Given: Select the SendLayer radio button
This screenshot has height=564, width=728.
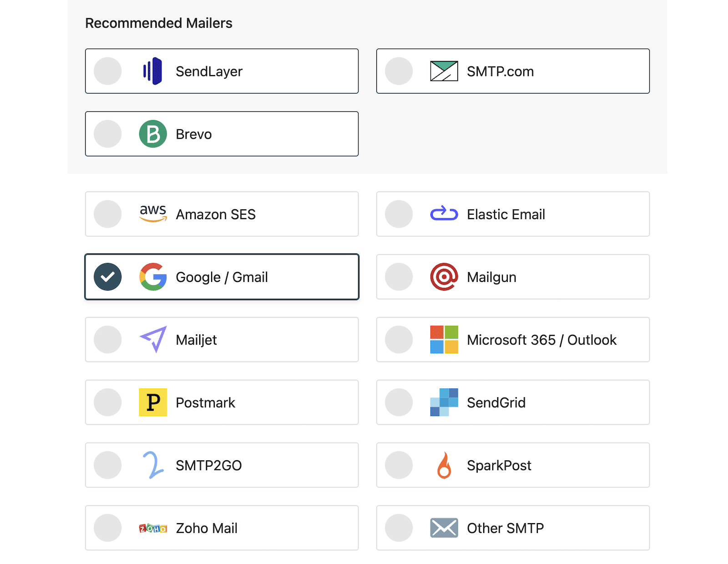Looking at the screenshot, I should [107, 71].
